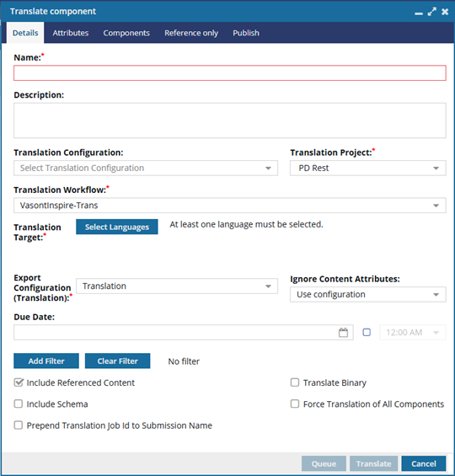
Task: Check Prepend Translation Job Id to Submission Name
Action: tap(19, 425)
